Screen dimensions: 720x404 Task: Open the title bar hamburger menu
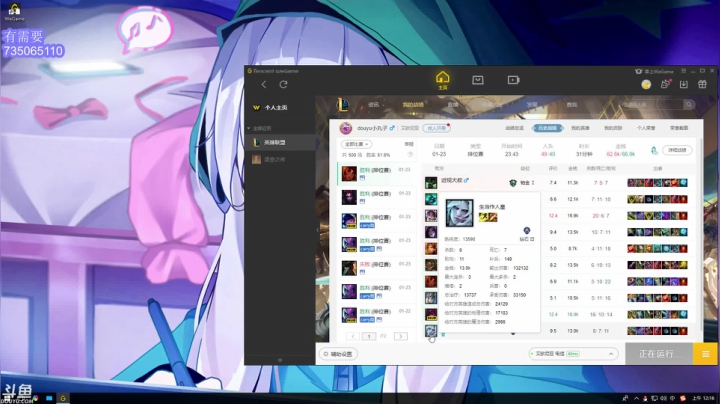pos(683,71)
